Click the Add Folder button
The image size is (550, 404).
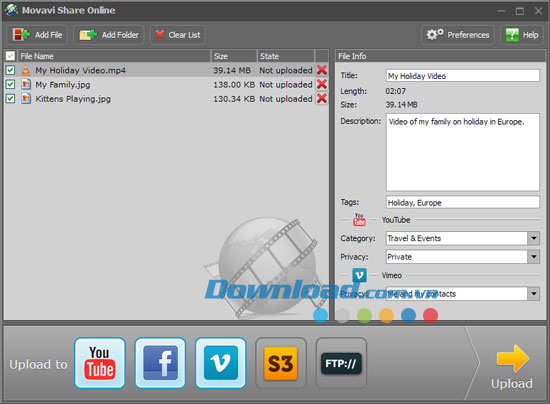tap(109, 35)
